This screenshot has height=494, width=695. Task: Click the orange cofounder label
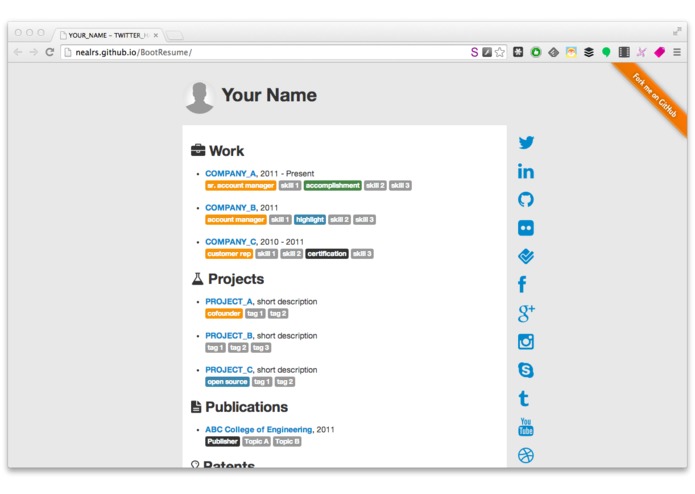coord(224,313)
